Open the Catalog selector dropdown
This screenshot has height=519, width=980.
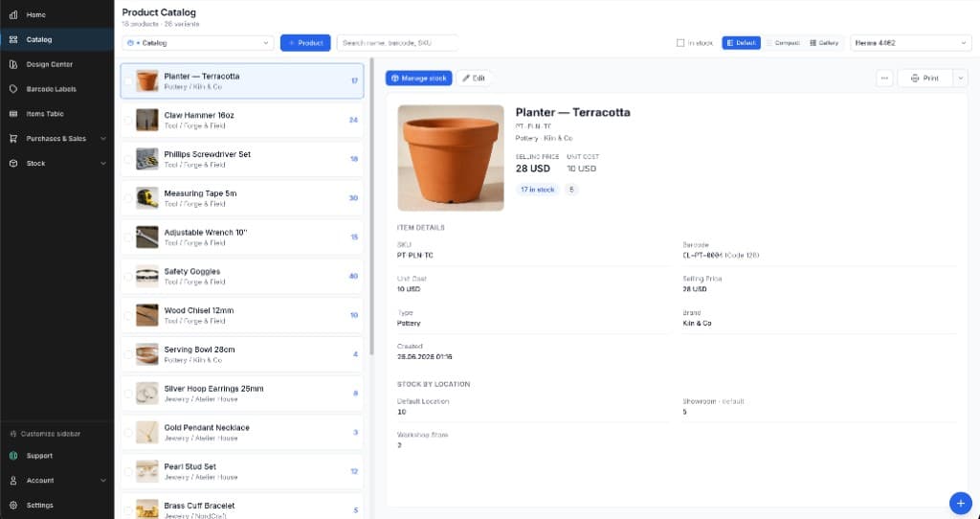[198, 43]
